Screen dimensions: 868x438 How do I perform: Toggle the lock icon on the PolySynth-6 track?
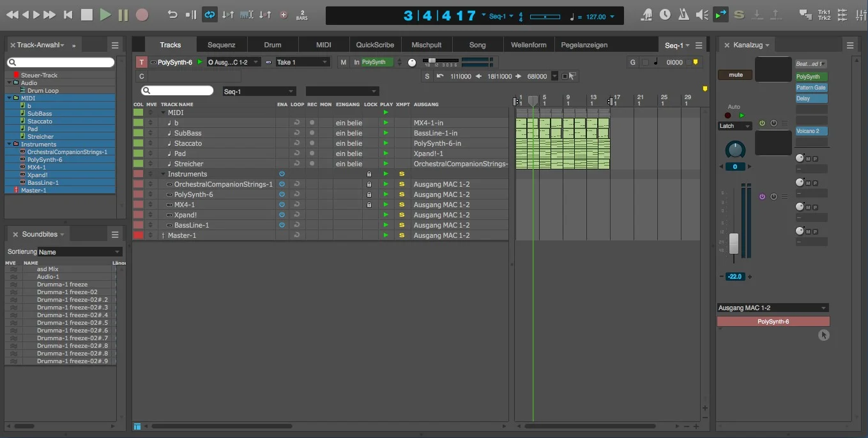click(369, 194)
